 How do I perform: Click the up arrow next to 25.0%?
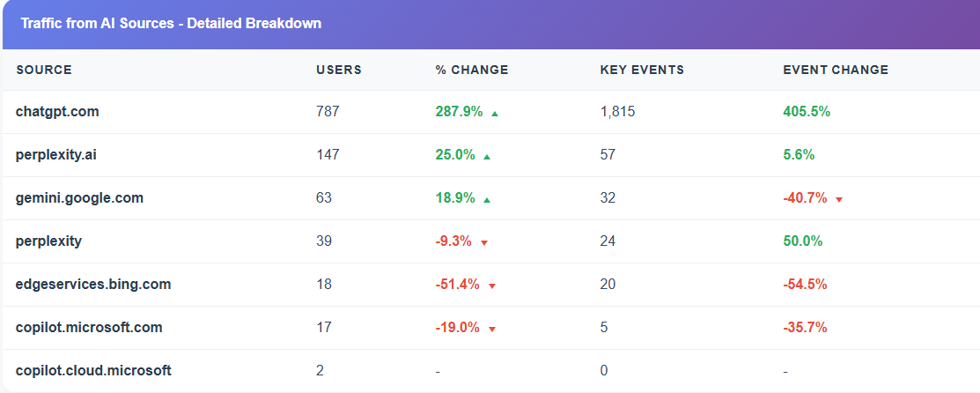(487, 156)
